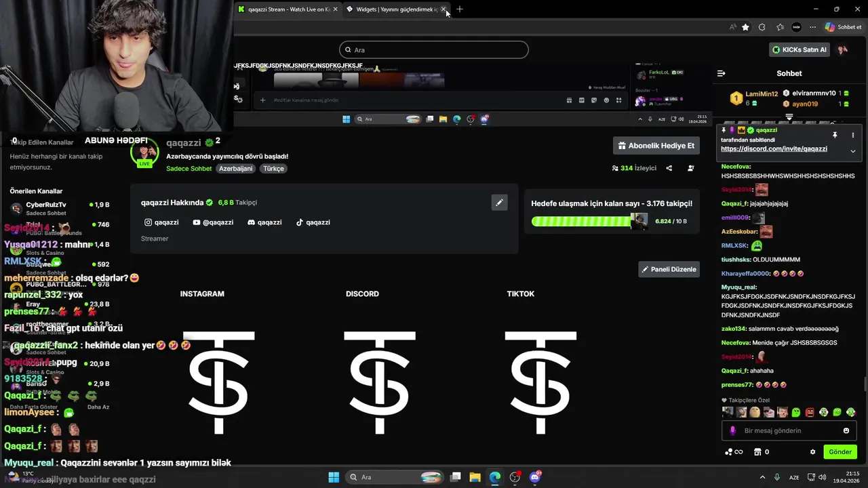Switch the AZE keyboard language

794,477
